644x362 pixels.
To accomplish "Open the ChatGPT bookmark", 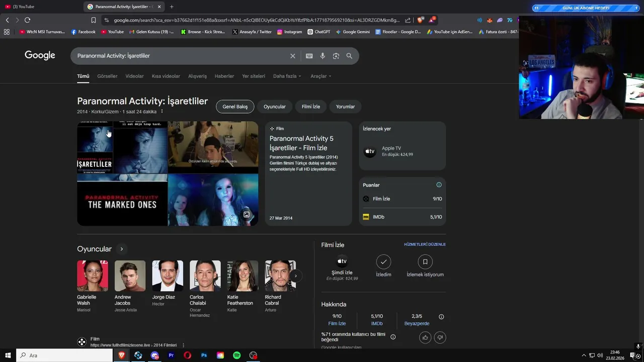I will click(x=318, y=32).
